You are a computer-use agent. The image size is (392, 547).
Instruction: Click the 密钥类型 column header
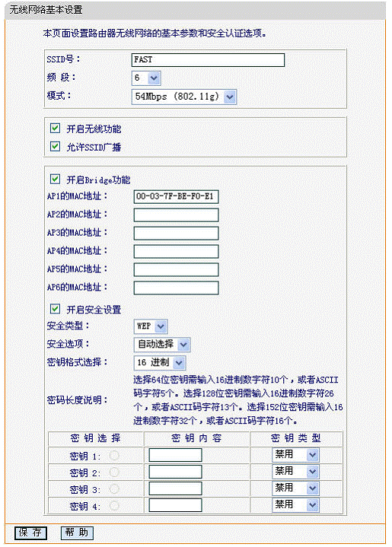pos(295,438)
